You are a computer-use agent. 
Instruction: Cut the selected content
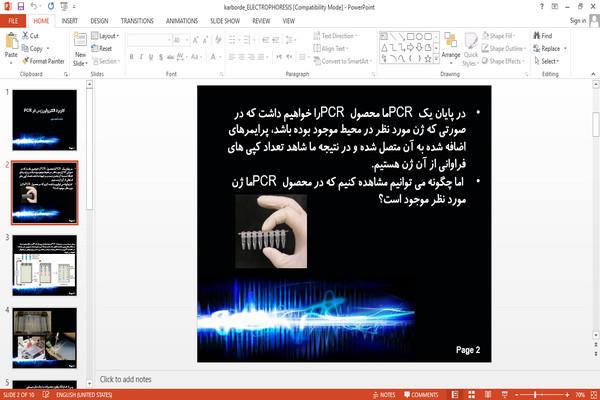tap(31, 36)
